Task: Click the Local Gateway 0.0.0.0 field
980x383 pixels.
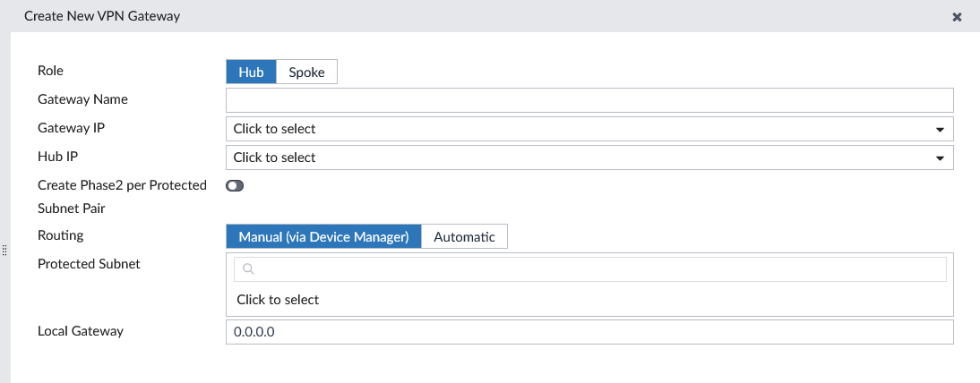Action: click(589, 332)
